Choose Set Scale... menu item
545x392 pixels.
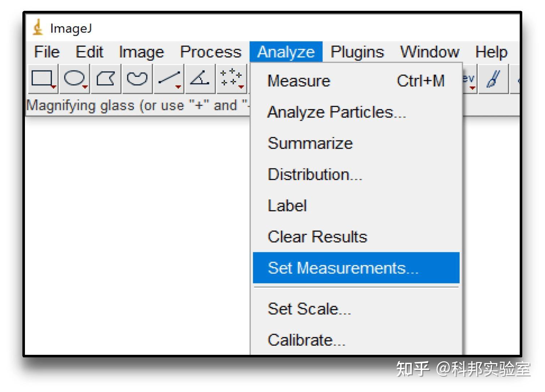pyautogui.click(x=309, y=309)
